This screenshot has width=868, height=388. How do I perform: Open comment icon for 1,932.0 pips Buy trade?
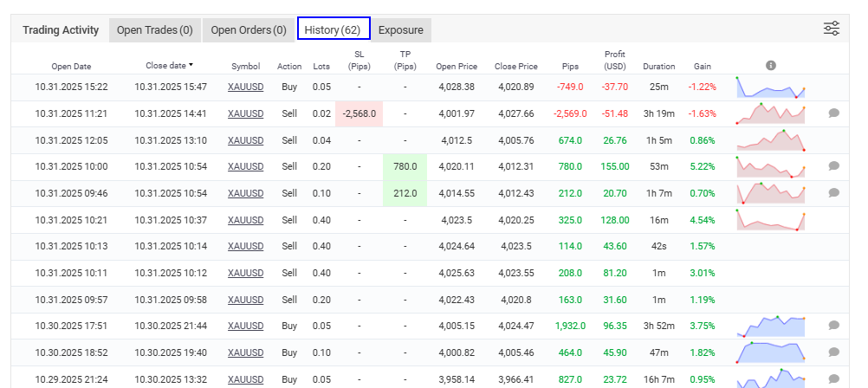pos(833,326)
